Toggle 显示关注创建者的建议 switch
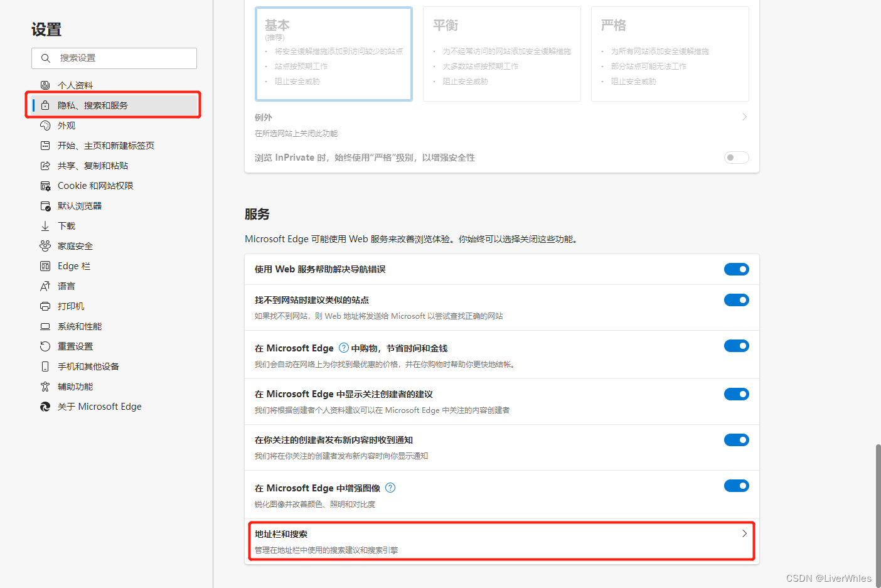Image resolution: width=881 pixels, height=588 pixels. point(737,394)
